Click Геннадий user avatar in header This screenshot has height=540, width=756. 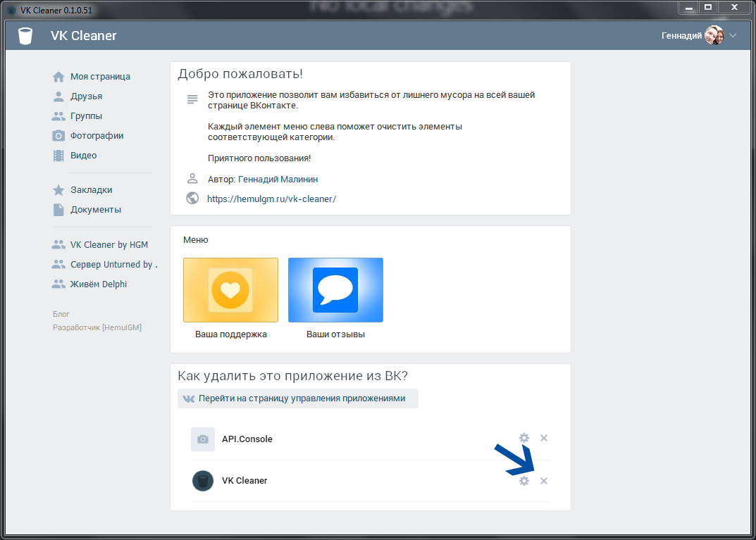tap(714, 36)
